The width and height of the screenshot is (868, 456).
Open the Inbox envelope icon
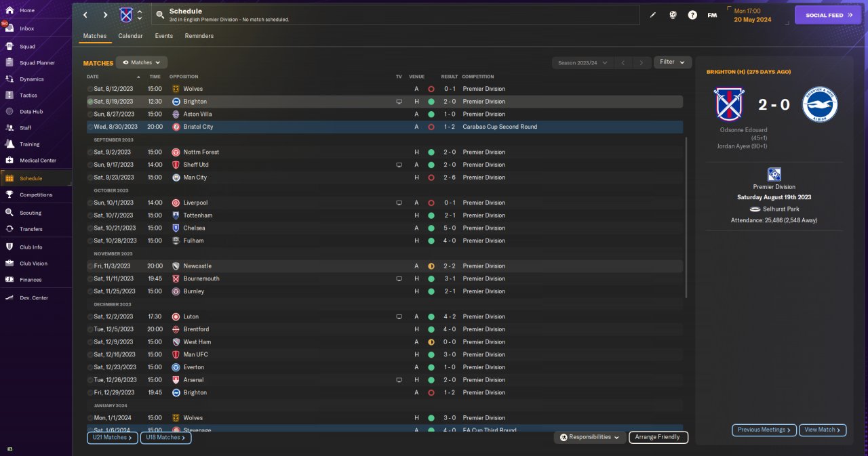[x=9, y=28]
